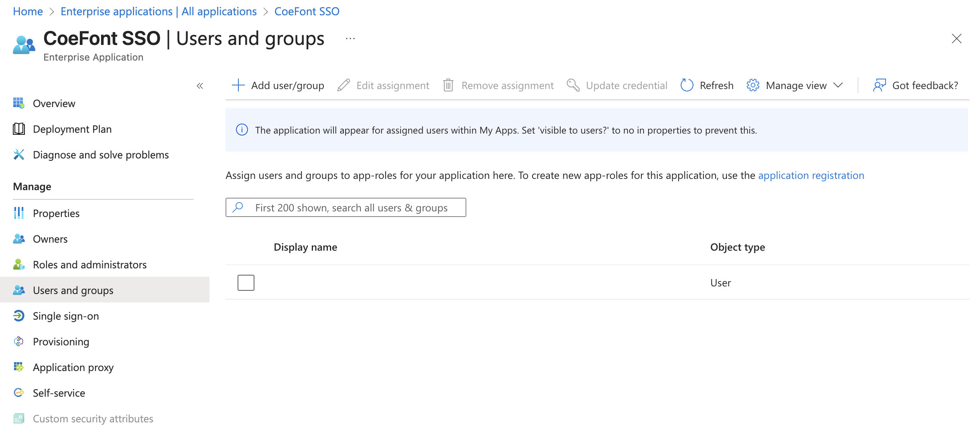Screen dimensions: 980x442
Task: Click the Got feedback person icon
Action: click(879, 85)
